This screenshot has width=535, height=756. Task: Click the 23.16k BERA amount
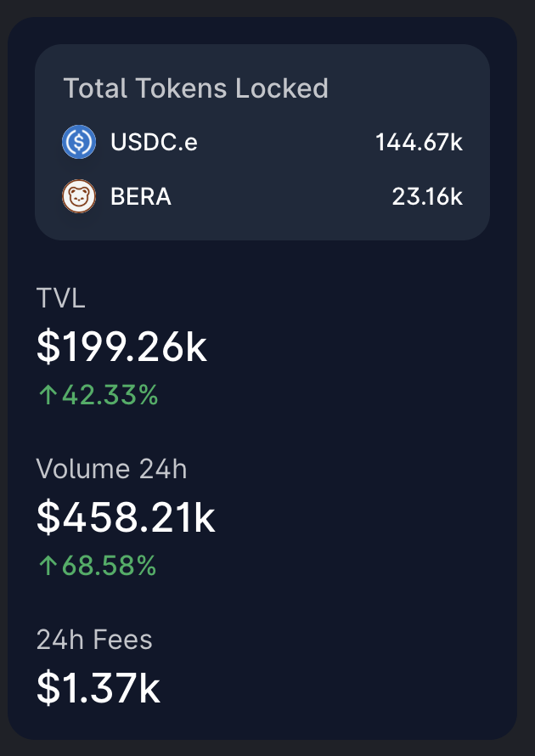pyautogui.click(x=427, y=197)
